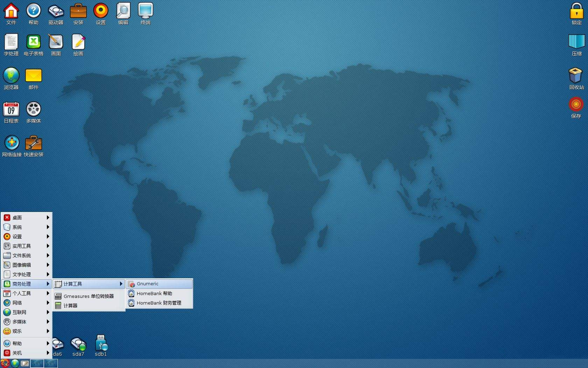Launch Gmeasures 单位转换器 from the submenu
Image resolution: width=588 pixels, height=368 pixels.
89,296
